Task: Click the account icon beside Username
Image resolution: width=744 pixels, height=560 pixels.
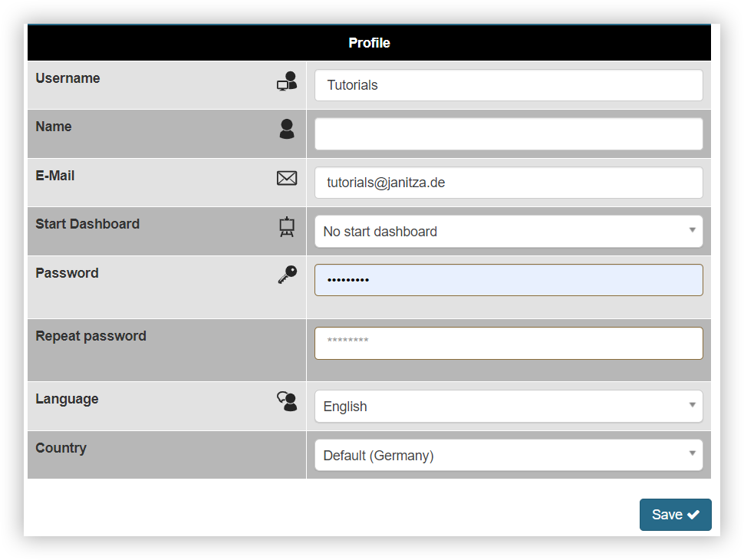Action: tap(286, 81)
